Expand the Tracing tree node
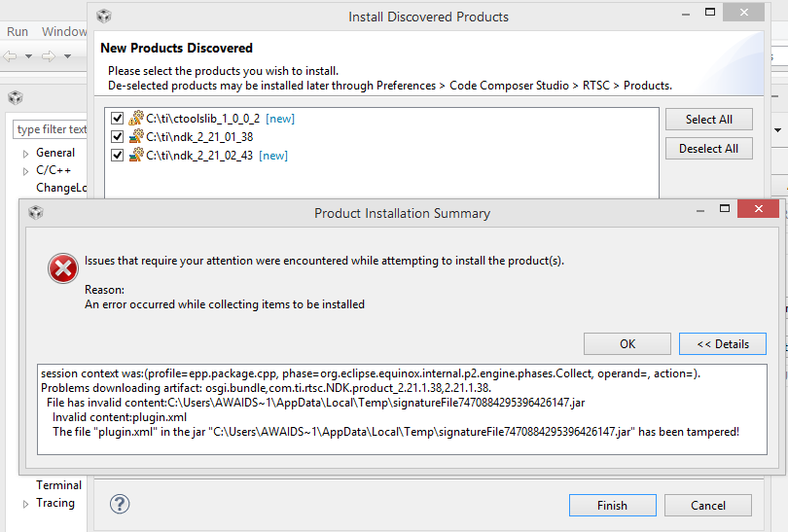This screenshot has height=532, width=788. point(26,504)
